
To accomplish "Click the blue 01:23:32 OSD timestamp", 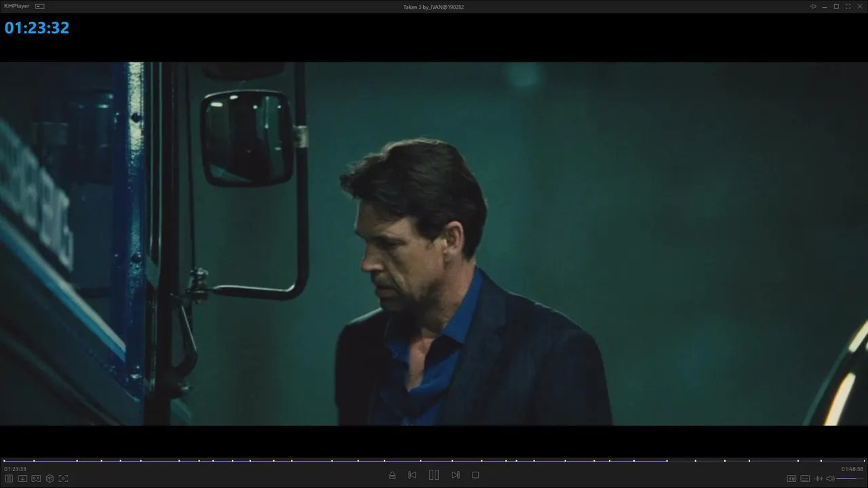I will [x=37, y=28].
